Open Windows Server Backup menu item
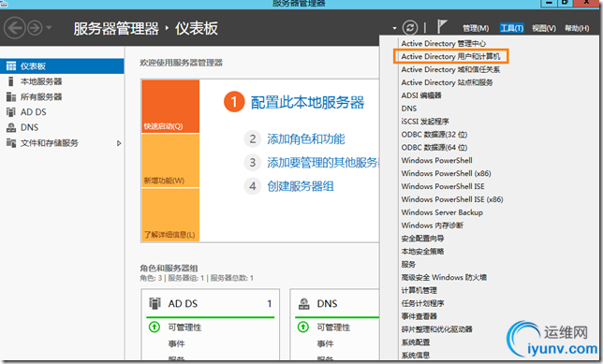Viewport: 603px width, 364px height. pyautogui.click(x=442, y=212)
